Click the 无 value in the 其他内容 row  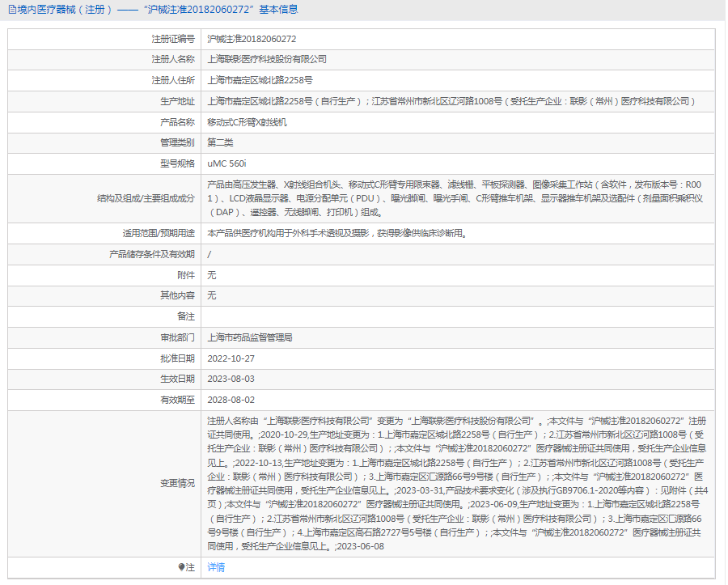tap(212, 295)
